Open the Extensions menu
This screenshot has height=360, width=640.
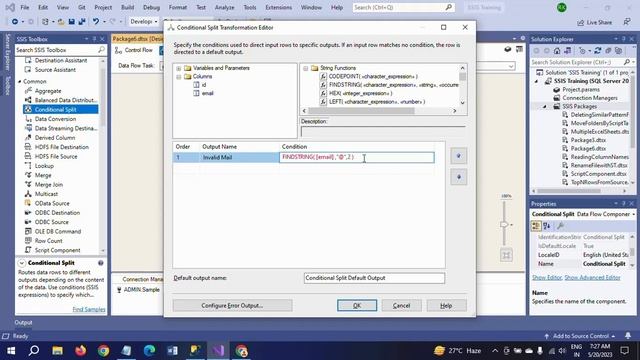(x=278, y=7)
